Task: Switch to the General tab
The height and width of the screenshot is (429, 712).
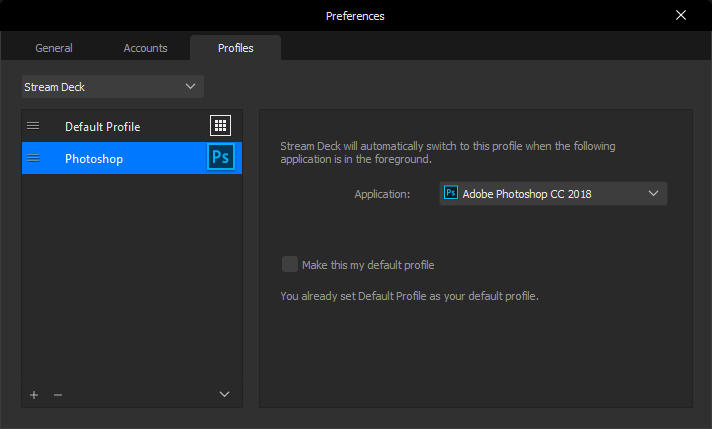Action: pos(54,48)
